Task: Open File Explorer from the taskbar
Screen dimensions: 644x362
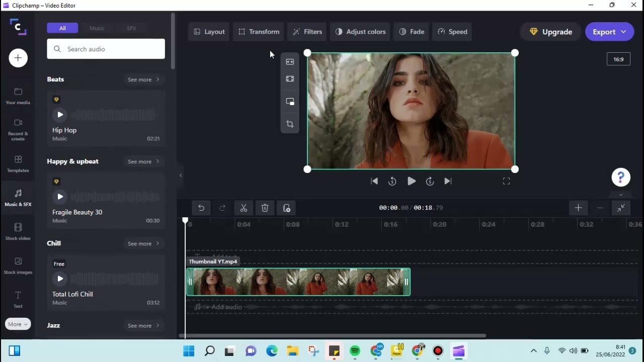Action: [x=292, y=351]
